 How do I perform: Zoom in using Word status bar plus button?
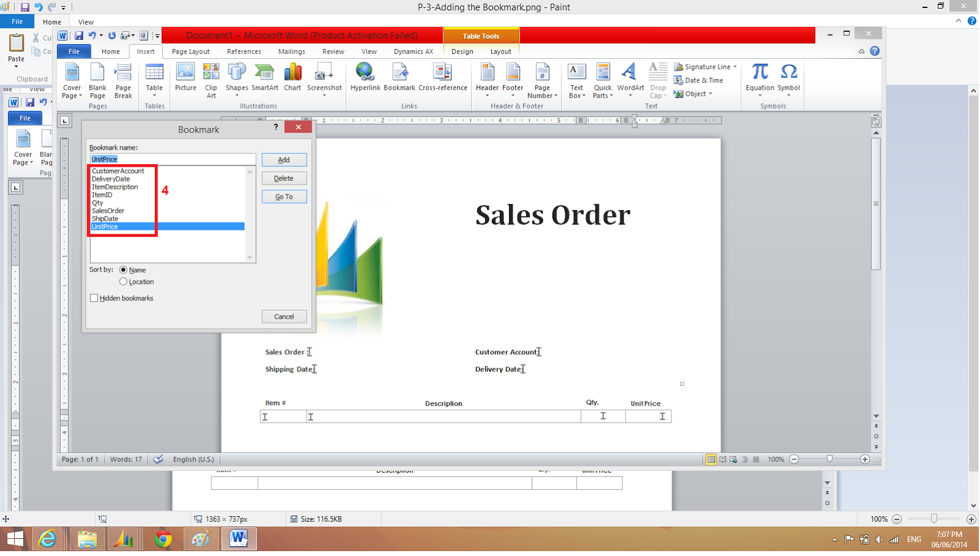pos(865,460)
